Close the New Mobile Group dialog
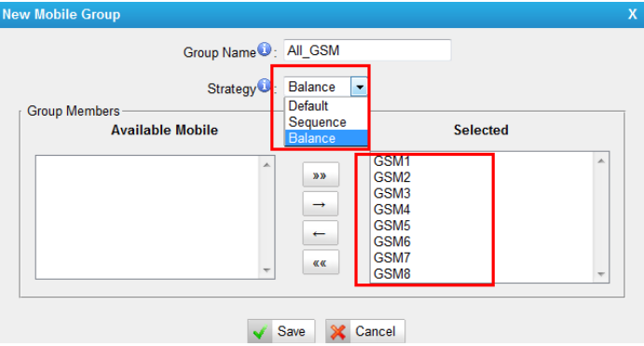644x346 pixels. [633, 14]
